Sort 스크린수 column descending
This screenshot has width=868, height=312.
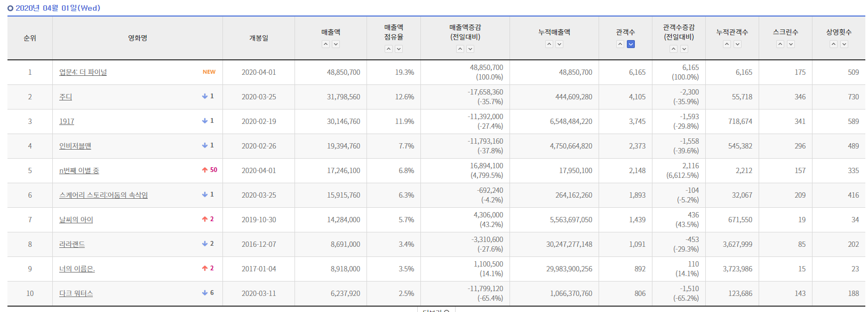pyautogui.click(x=791, y=44)
